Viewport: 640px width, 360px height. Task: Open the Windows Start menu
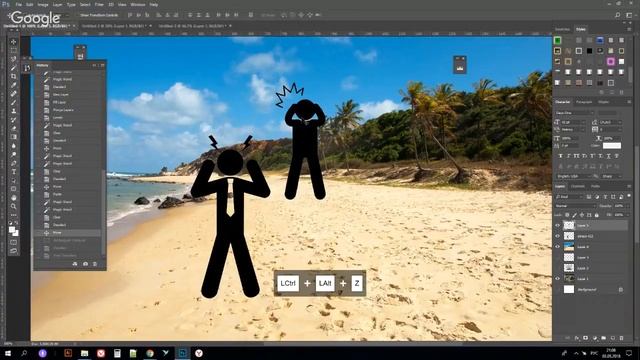pos(8,353)
